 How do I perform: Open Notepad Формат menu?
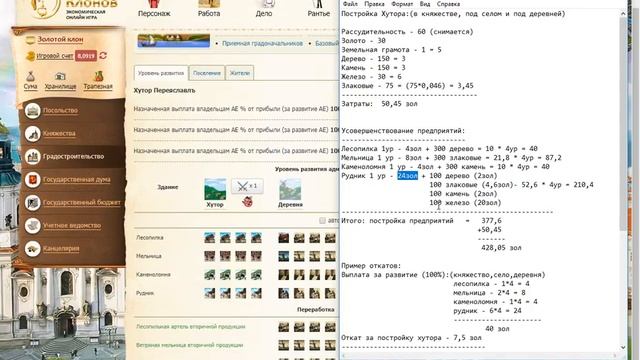pyautogui.click(x=402, y=4)
